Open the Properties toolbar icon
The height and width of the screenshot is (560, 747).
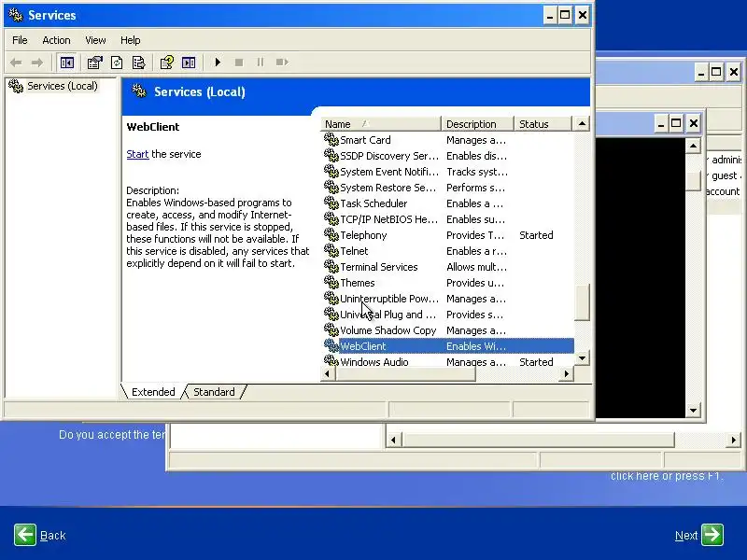pos(95,63)
